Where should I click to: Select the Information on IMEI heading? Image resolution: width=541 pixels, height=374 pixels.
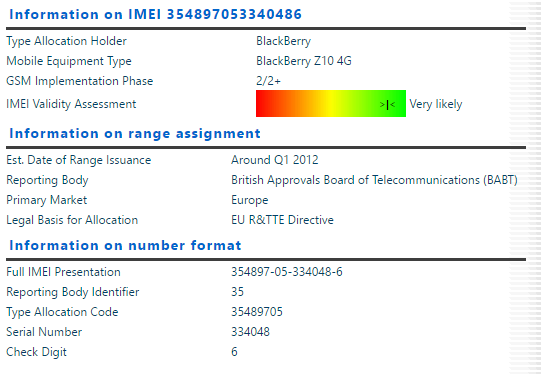[x=155, y=14]
